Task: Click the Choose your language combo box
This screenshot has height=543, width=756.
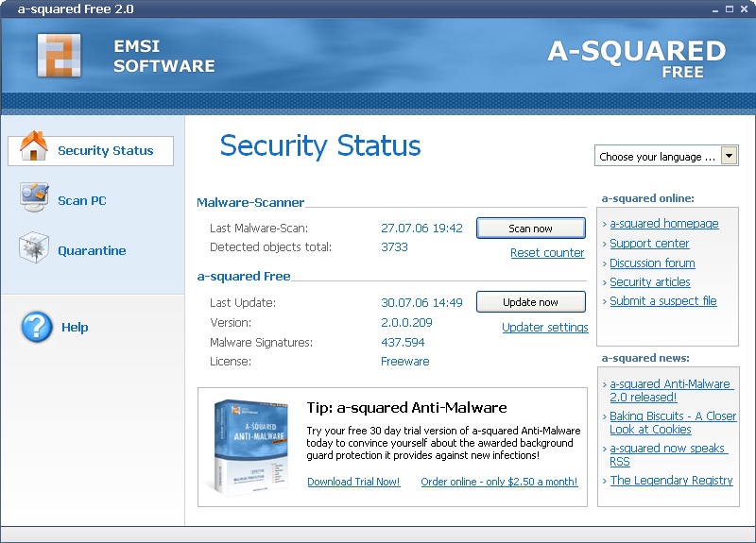Action: click(666, 156)
